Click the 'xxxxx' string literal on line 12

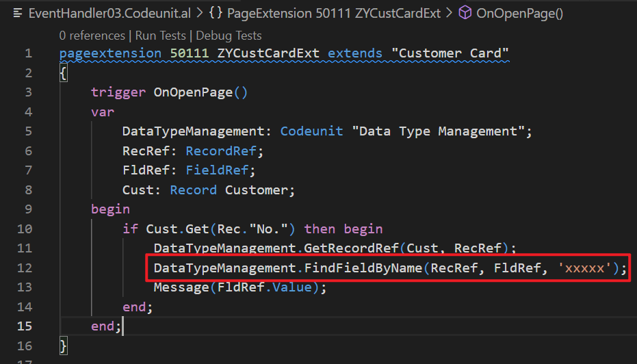pos(584,268)
